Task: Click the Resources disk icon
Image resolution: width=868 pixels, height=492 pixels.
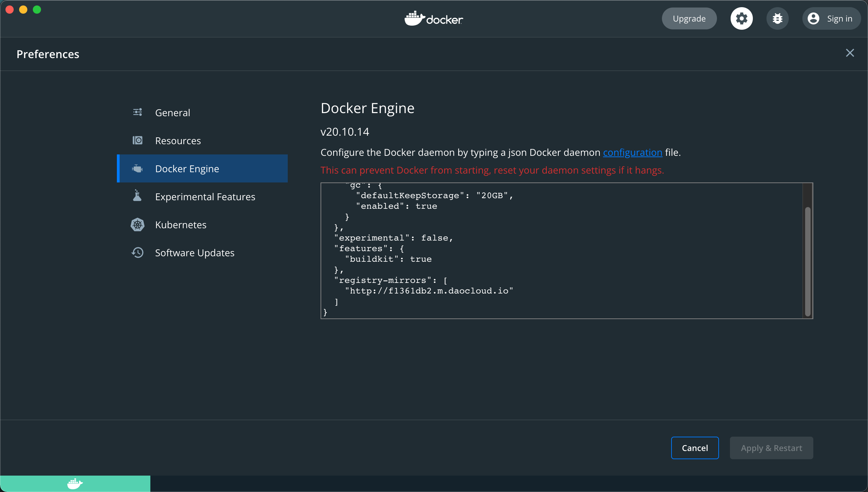Action: coord(137,140)
